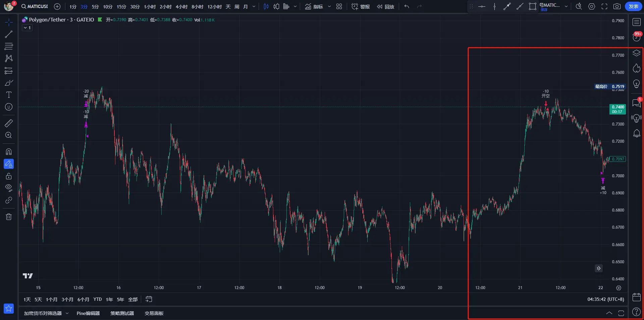The width and height of the screenshot is (644, 320).
Task: Set the date range to 1个月
Action: [x=52, y=300]
